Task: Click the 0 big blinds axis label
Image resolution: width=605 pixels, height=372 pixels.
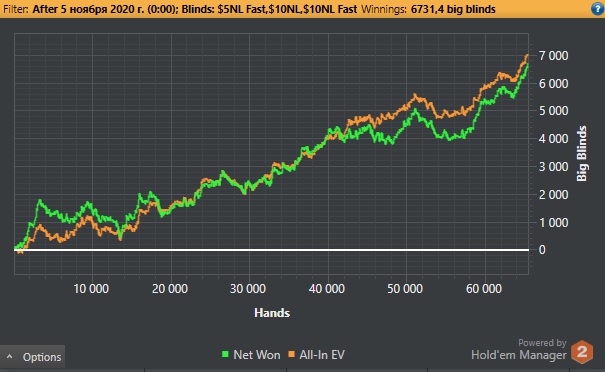Action: pyautogui.click(x=542, y=250)
